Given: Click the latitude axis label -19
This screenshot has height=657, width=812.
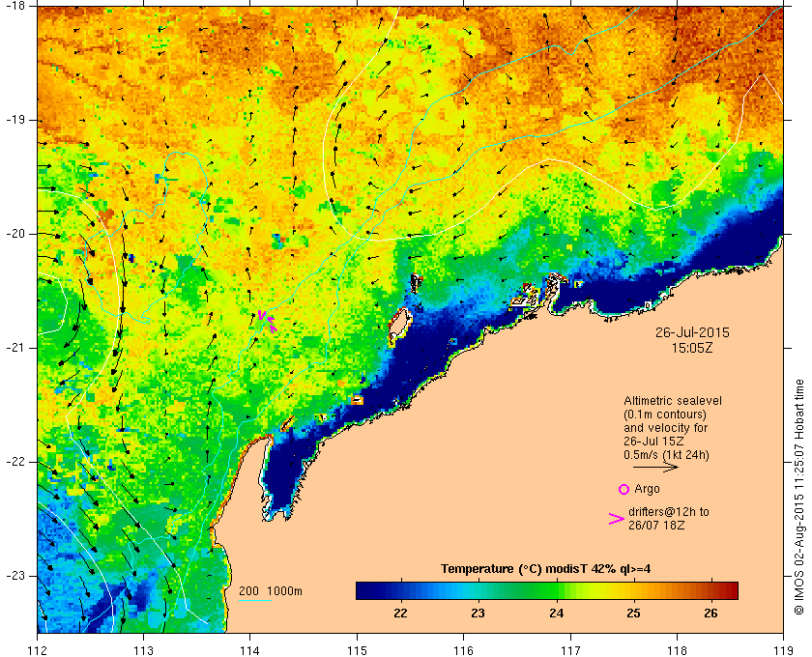Looking at the screenshot, I should [15, 120].
